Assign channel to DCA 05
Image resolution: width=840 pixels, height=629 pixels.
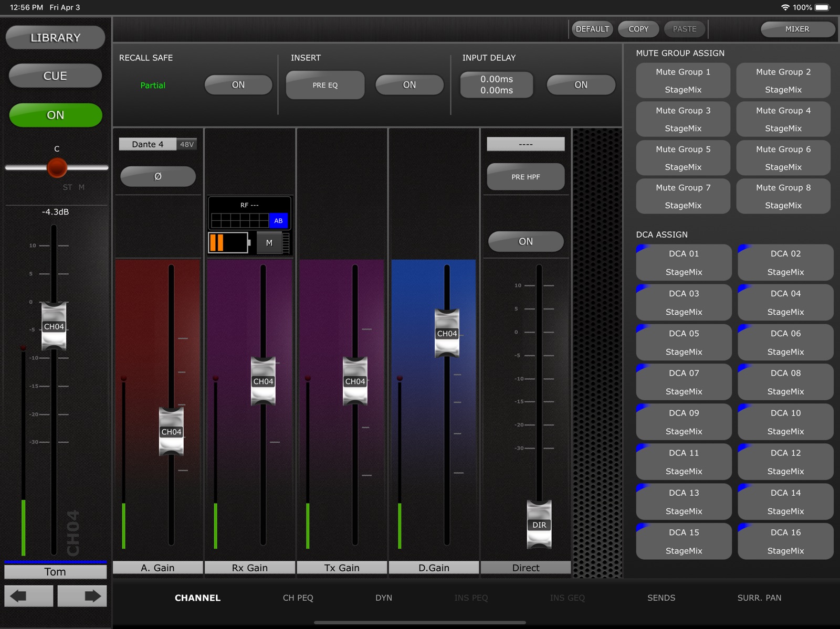[x=684, y=342]
